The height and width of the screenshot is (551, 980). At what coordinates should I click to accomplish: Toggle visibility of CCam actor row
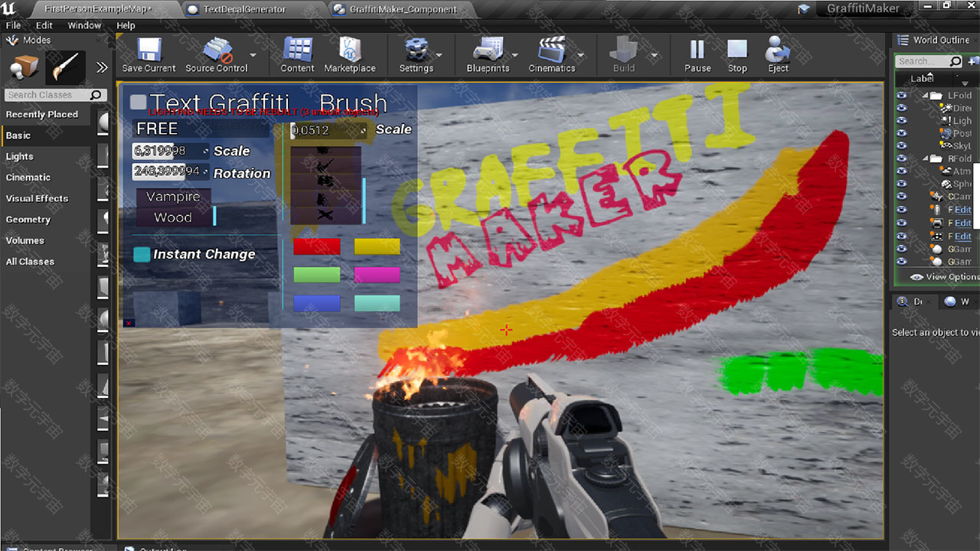click(x=901, y=197)
